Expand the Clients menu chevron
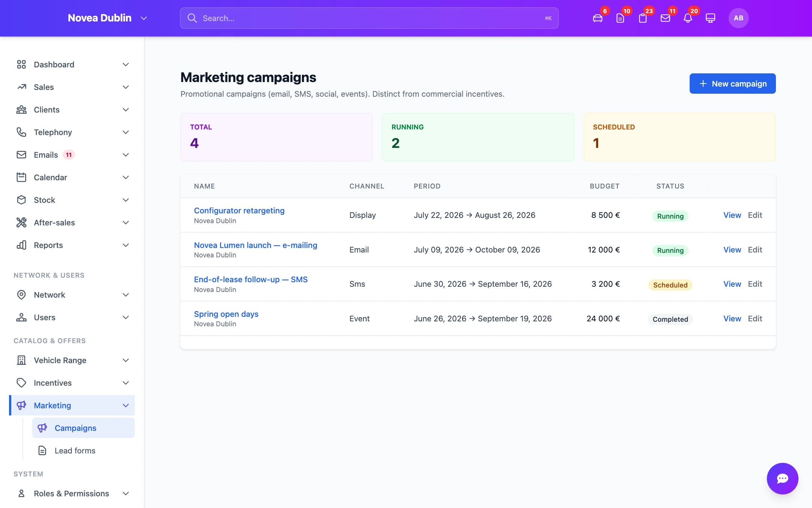Image resolution: width=812 pixels, height=508 pixels. [x=126, y=110]
